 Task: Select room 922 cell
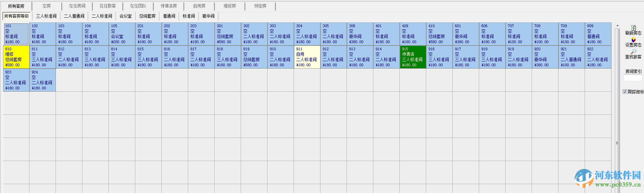click(x=598, y=57)
